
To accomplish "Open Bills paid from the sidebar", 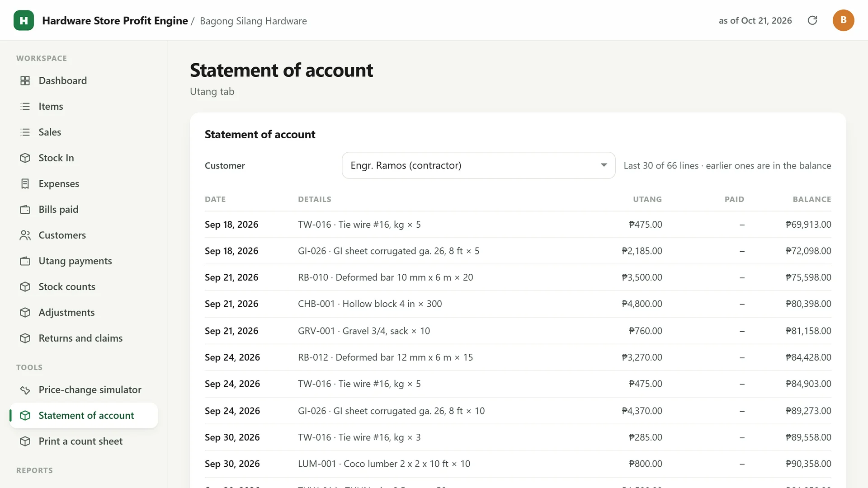I will (x=84, y=209).
